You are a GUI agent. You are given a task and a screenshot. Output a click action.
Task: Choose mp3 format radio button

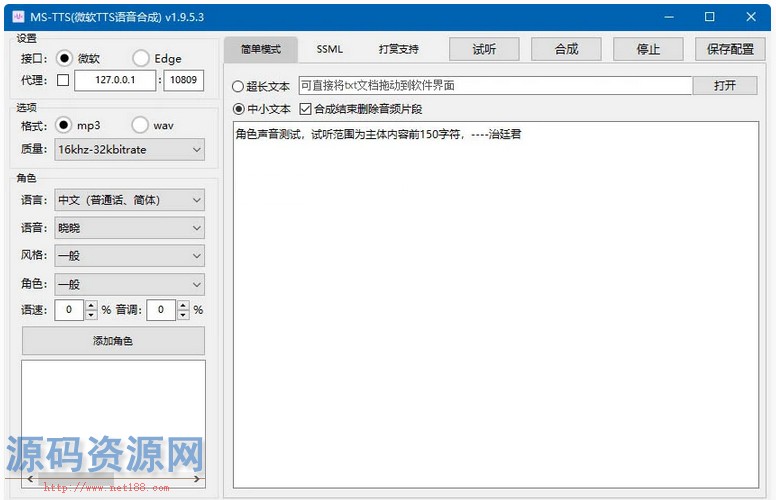[63, 125]
